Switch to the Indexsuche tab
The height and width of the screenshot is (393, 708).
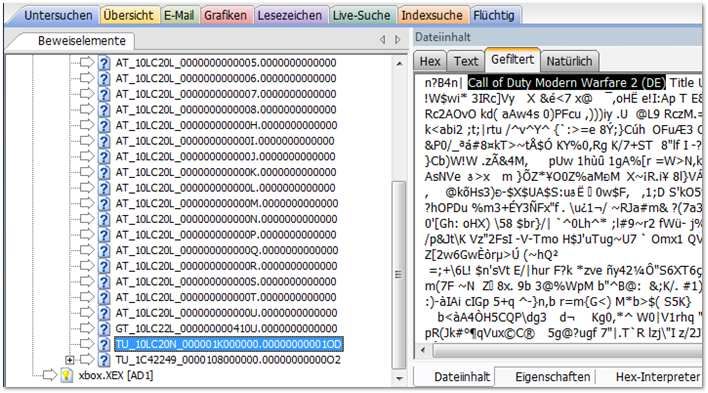click(432, 16)
